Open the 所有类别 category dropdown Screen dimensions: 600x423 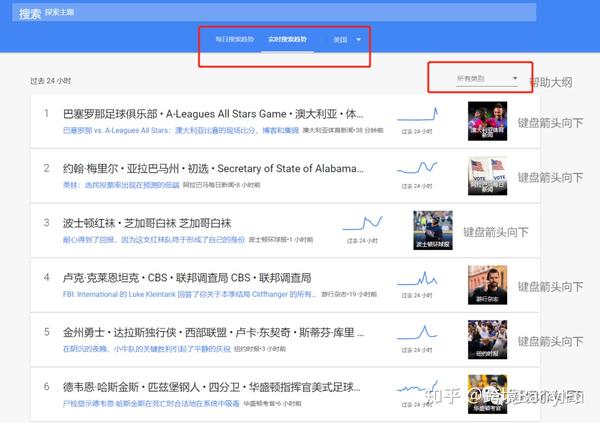(487, 78)
